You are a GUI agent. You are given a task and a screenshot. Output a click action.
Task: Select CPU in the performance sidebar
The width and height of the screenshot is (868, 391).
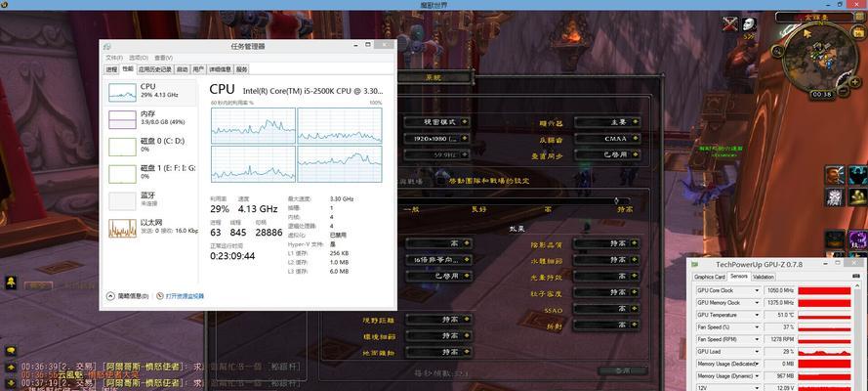[151, 93]
